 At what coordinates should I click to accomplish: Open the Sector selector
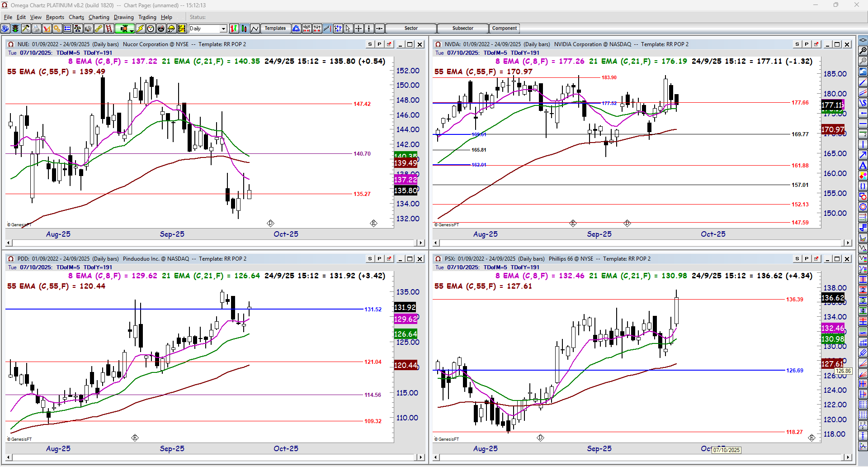pos(411,29)
